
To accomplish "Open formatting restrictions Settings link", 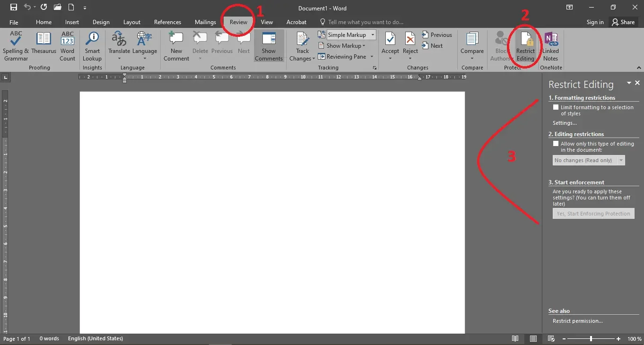I will [x=565, y=123].
